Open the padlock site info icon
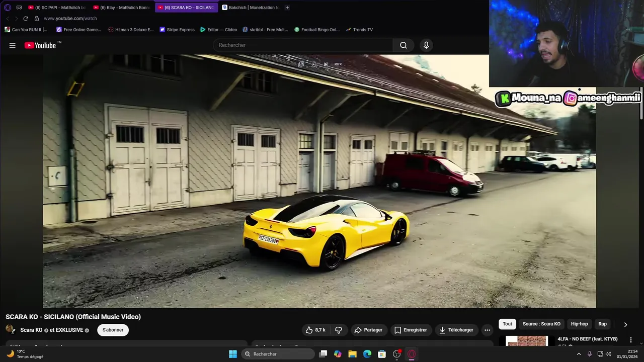Viewport: 644px width, 362px height. pyautogui.click(x=36, y=19)
